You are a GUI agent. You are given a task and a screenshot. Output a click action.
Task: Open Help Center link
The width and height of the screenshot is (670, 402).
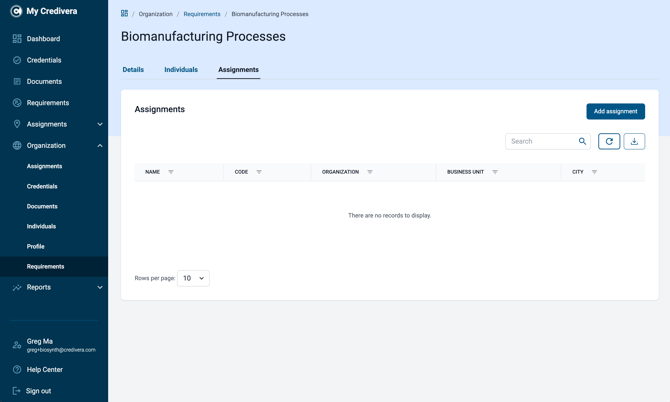click(44, 370)
